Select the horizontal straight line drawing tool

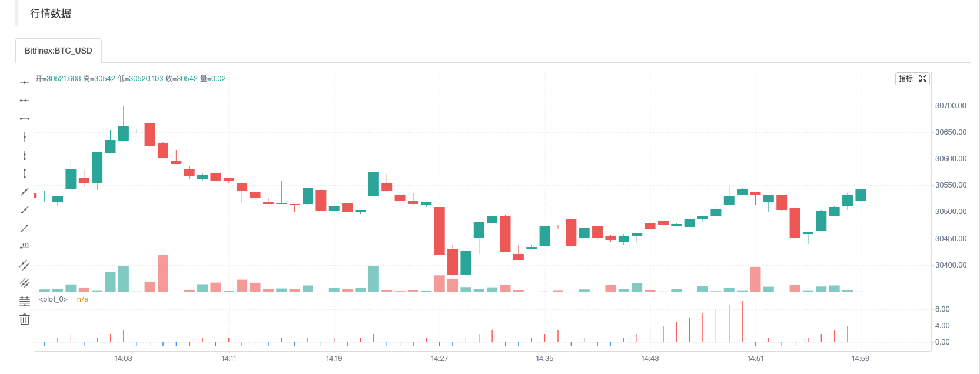point(25,82)
